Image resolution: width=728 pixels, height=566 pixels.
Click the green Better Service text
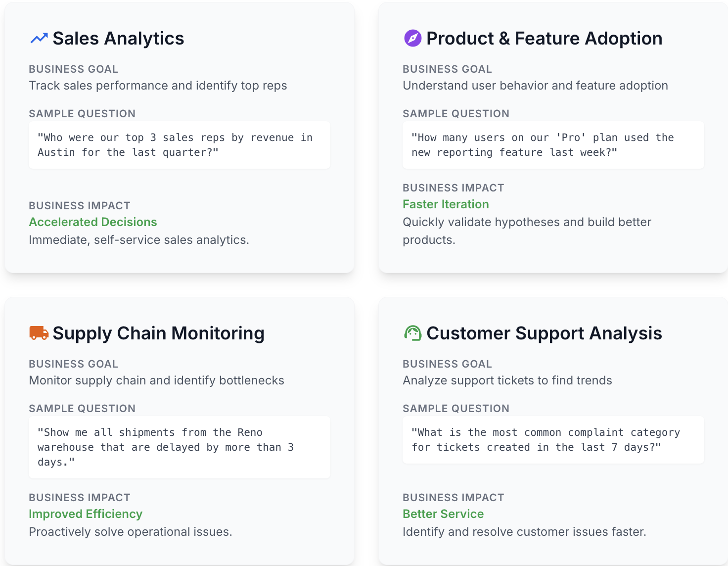point(443,514)
